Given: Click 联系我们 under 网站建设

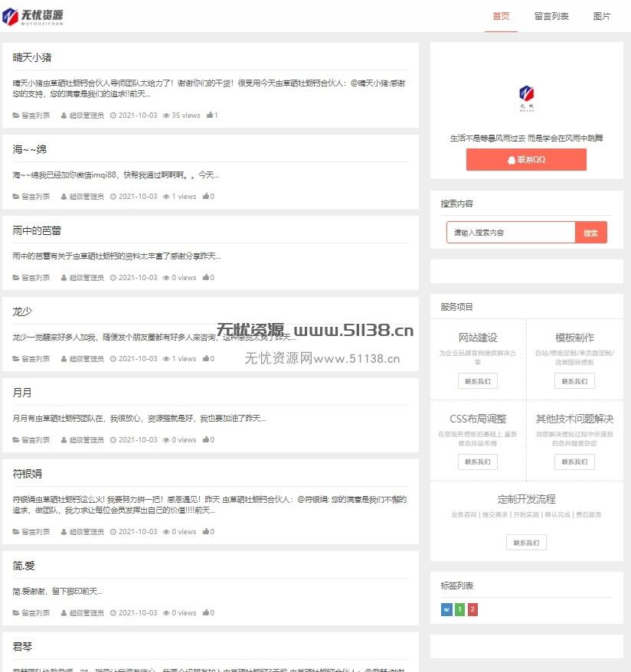Looking at the screenshot, I should point(478,381).
